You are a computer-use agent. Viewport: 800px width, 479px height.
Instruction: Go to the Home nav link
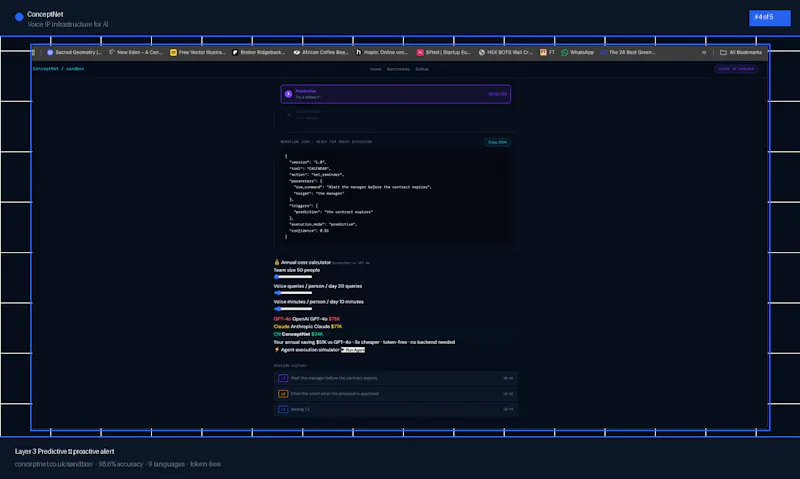[376, 69]
